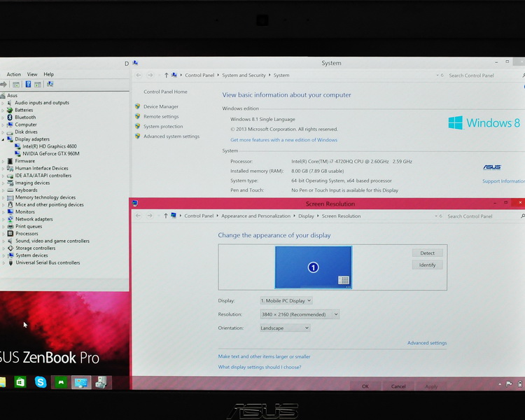Open Advanced system settings link
This screenshot has height=420, width=525.
pyautogui.click(x=171, y=136)
